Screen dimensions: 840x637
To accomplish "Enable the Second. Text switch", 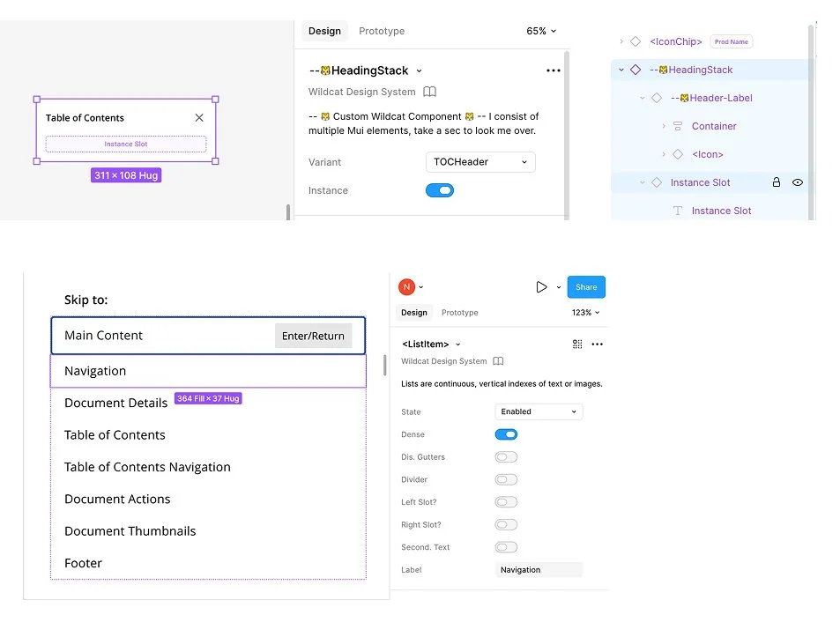I will (506, 547).
